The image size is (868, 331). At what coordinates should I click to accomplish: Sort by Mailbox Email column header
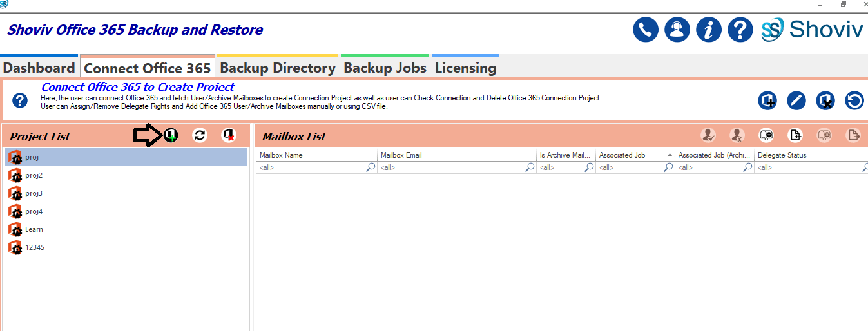coord(457,155)
